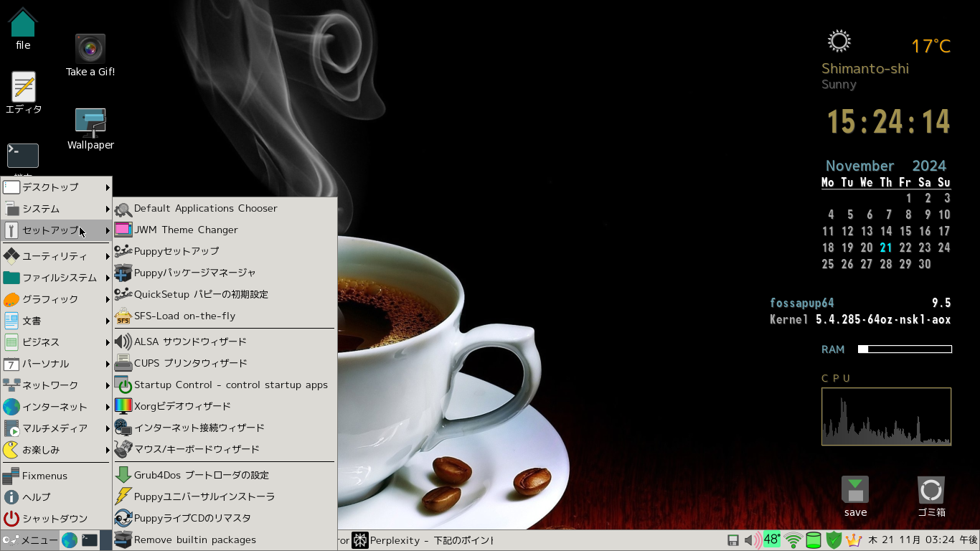
Task: Click the メニュー start button
Action: click(x=29, y=540)
